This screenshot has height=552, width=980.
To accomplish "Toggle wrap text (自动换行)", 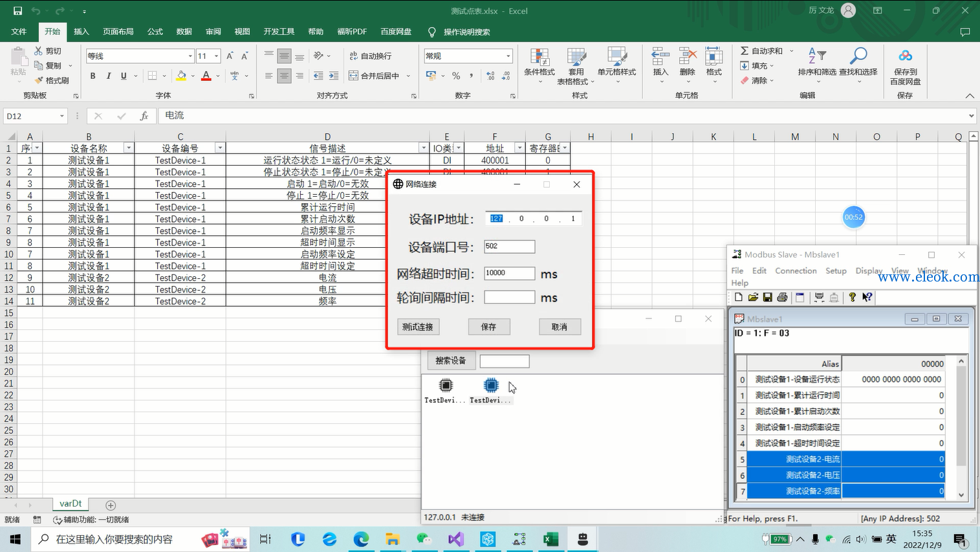I will (x=371, y=56).
